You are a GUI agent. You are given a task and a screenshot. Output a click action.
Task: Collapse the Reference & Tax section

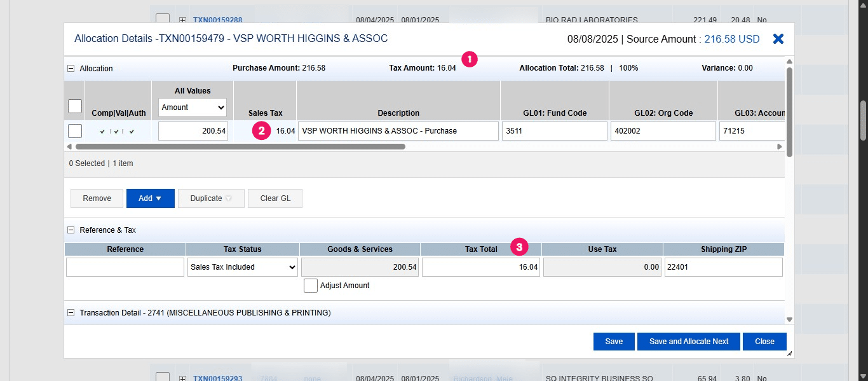[70, 230]
